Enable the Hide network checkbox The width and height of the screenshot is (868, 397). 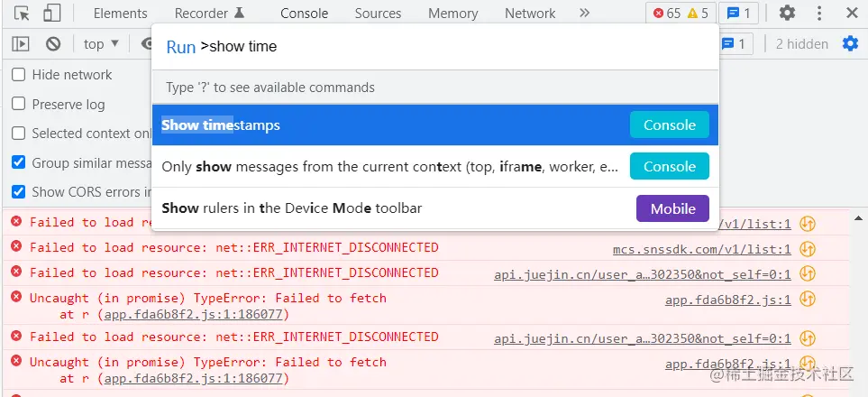pos(18,75)
